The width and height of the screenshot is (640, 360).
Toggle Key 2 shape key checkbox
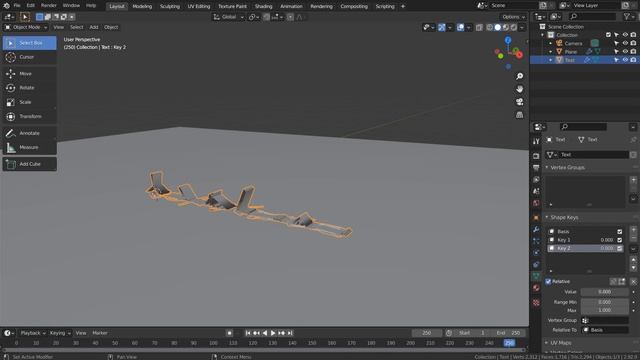click(620, 248)
